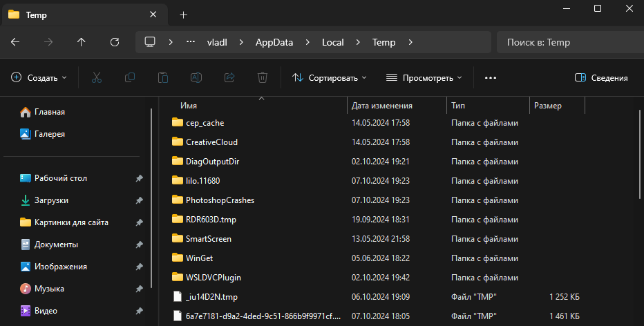Open Документы in the sidebar
The image size is (644, 326).
[x=49, y=245]
